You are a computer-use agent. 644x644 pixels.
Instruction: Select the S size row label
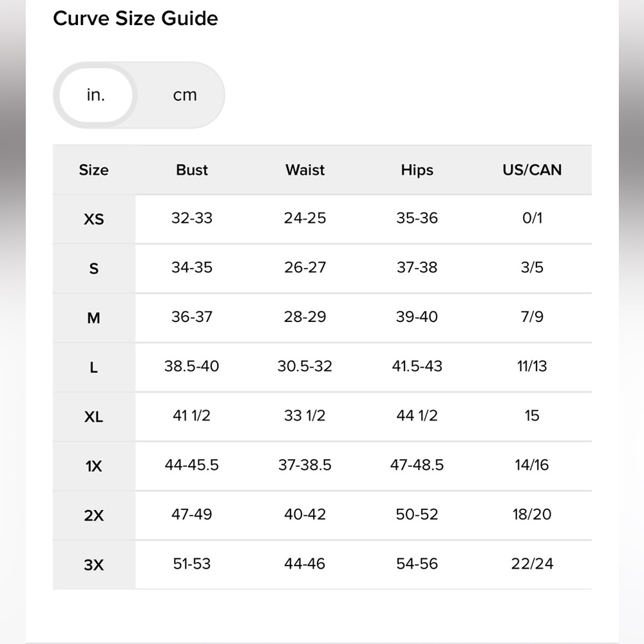(x=93, y=269)
